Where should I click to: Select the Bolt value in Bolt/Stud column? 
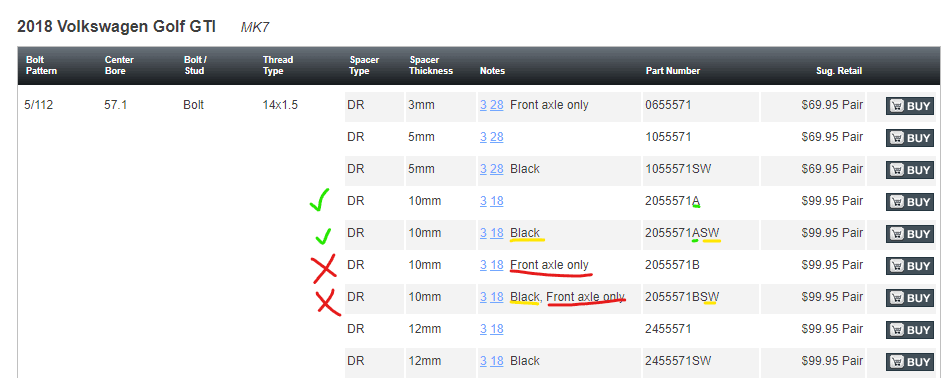194,105
